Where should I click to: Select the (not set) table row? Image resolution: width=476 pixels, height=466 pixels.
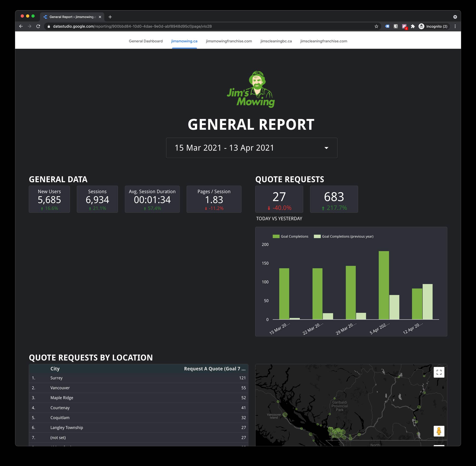(139, 438)
